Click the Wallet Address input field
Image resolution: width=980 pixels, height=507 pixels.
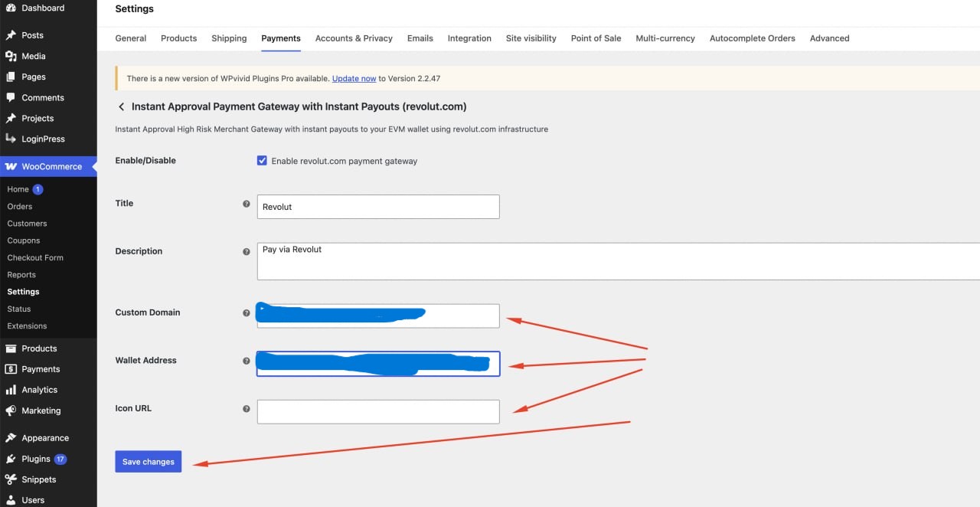(378, 364)
